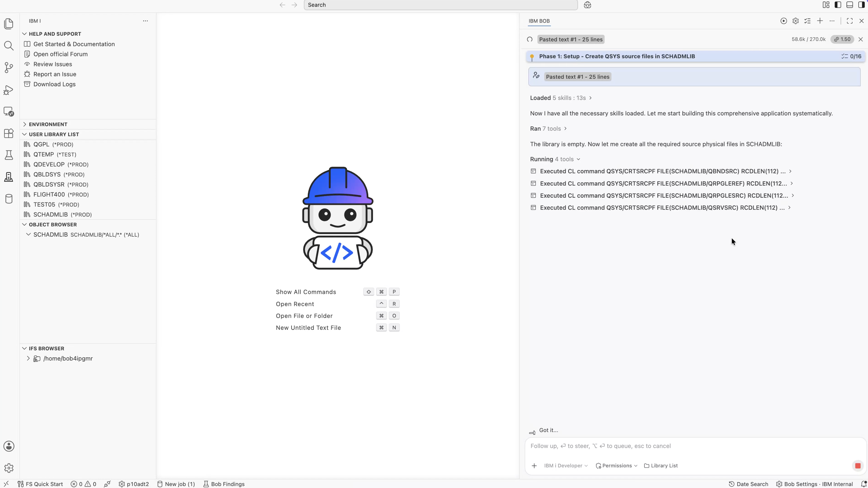Viewport: 868px width, 488px height.
Task: Click Review Issues
Action: tap(53, 64)
